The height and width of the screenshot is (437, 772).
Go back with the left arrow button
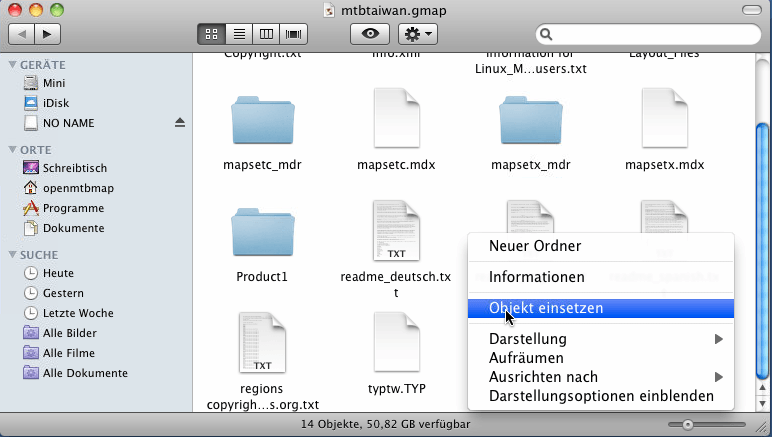pos(21,34)
